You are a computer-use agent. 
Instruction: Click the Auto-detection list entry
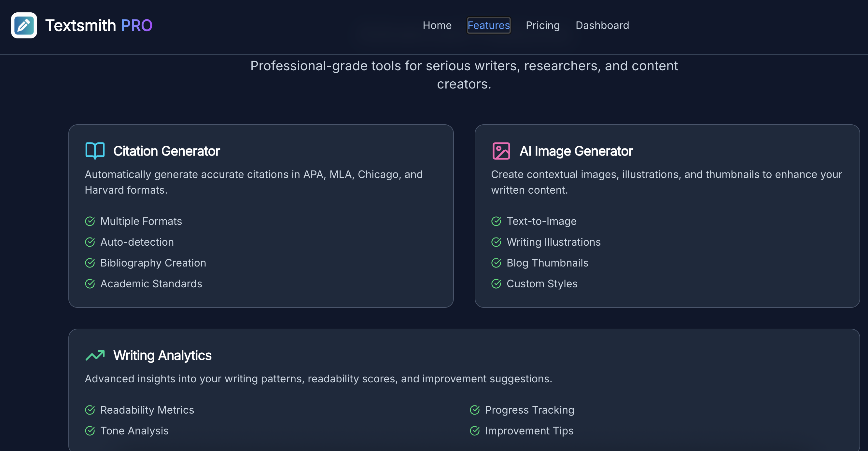coord(137,242)
